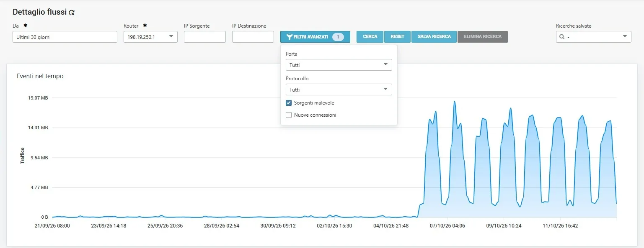The image size is (644, 248).
Task: Click the Da date range field
Action: point(65,37)
